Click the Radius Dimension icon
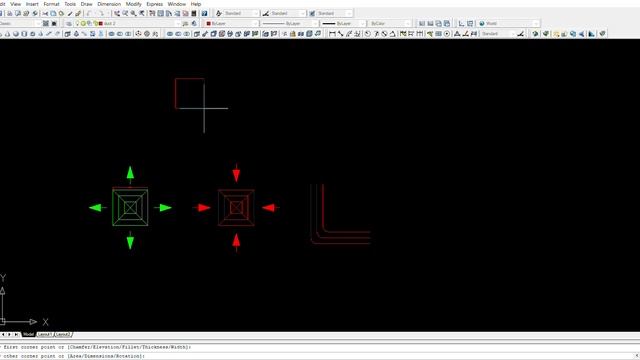Screen dimensions: 640x360 [368, 34]
